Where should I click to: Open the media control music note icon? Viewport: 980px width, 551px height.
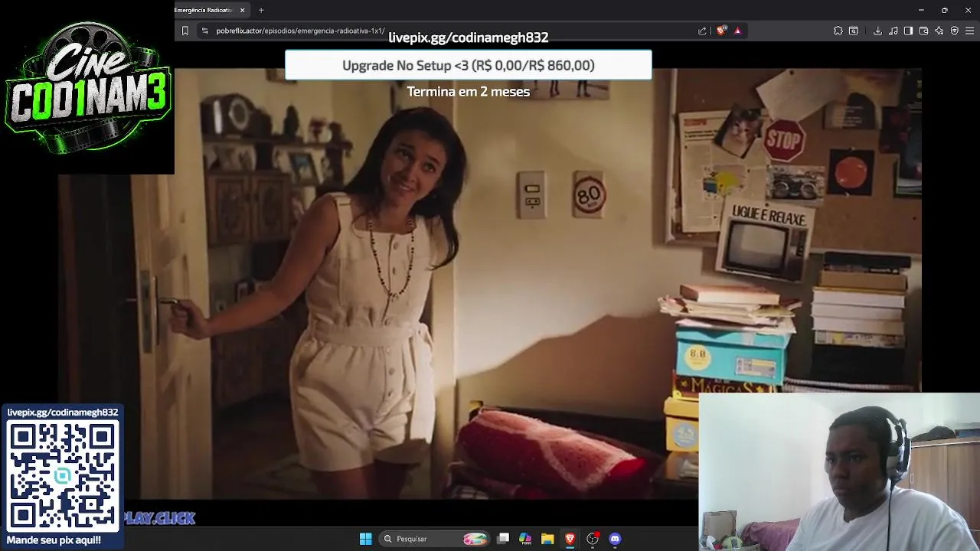pos(893,31)
